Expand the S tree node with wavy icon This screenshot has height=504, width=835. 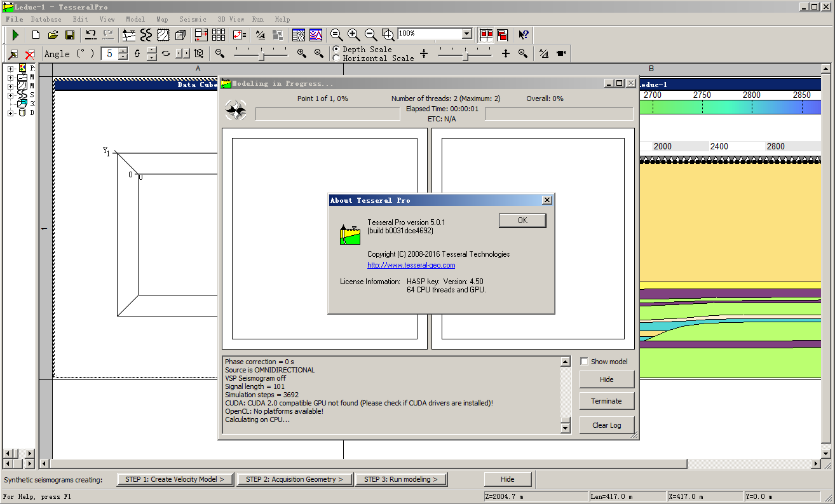click(10, 95)
